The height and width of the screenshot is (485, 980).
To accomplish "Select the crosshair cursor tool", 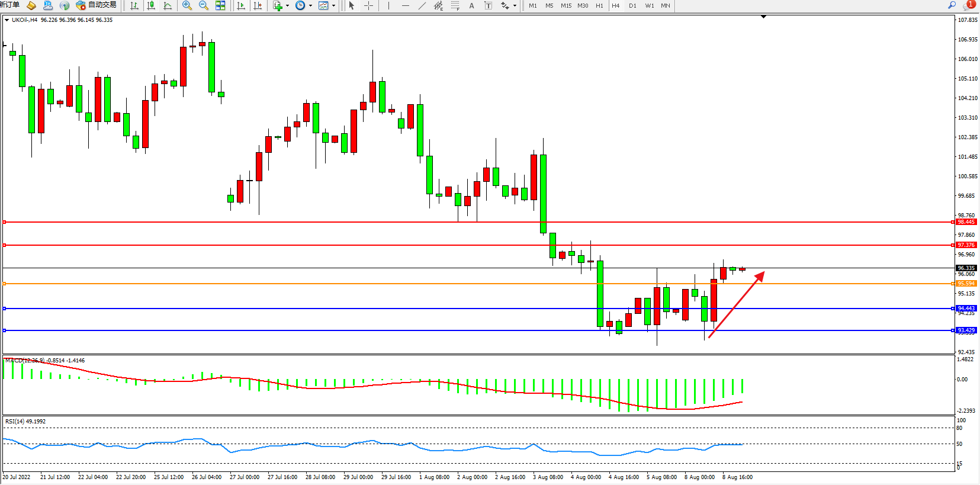I will 368,5.
